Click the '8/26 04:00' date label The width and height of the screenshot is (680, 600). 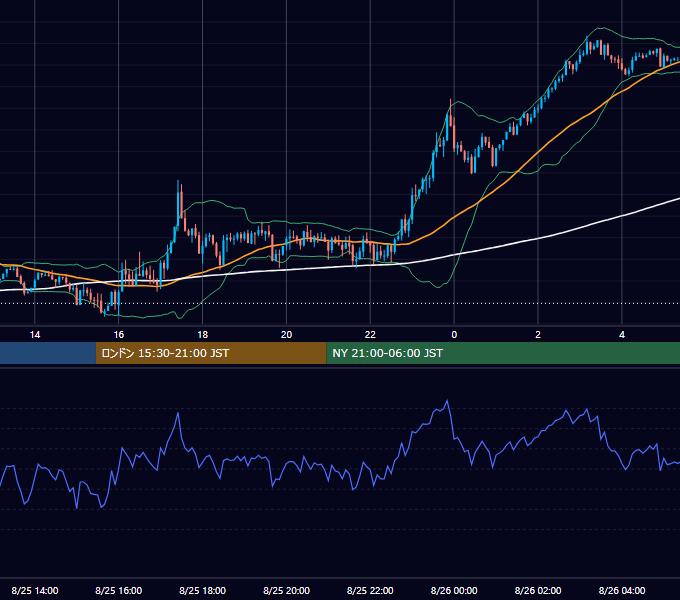[622, 590]
